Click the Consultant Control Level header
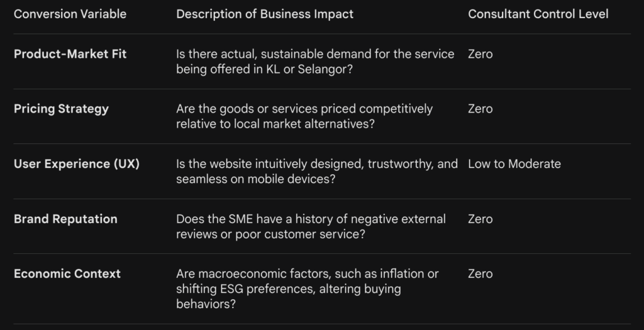The image size is (644, 330). [x=538, y=14]
